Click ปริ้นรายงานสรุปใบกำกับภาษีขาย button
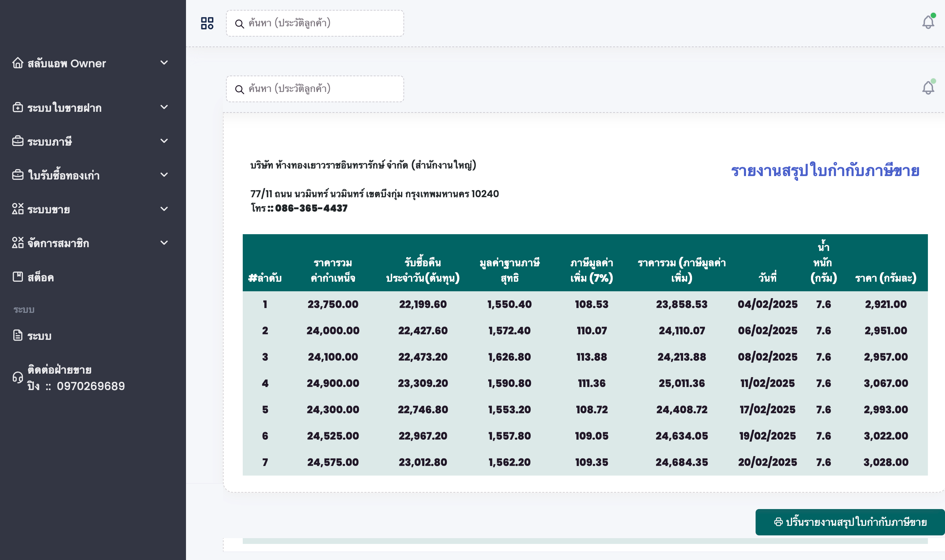The height and width of the screenshot is (560, 945). coord(850,522)
